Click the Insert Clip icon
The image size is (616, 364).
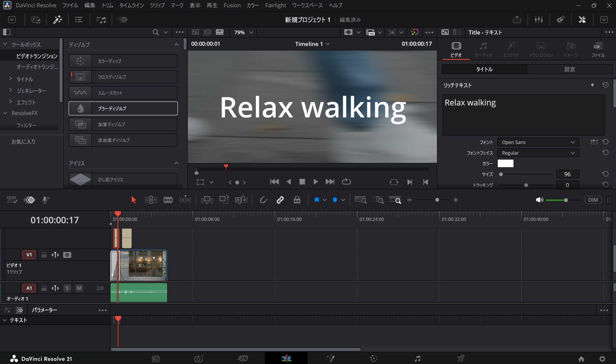point(207,200)
